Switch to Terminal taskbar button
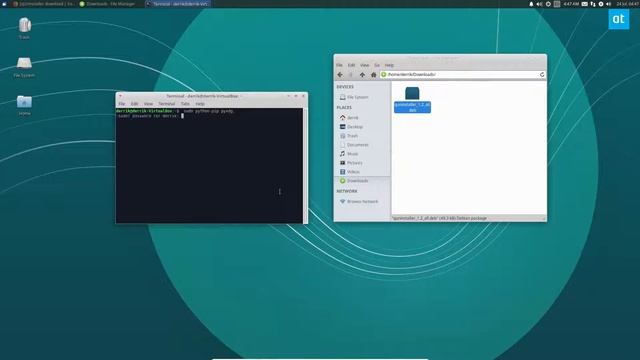 point(177,4)
